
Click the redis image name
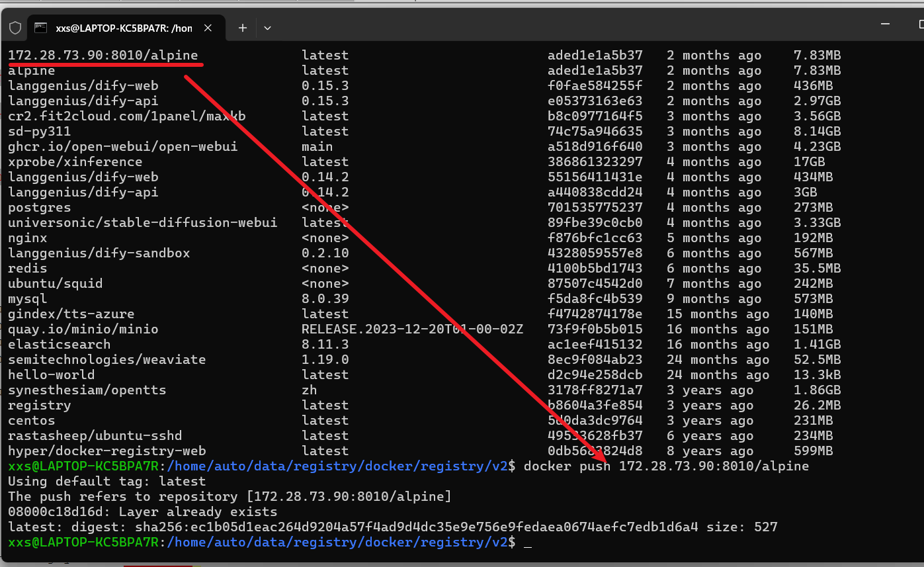27,269
